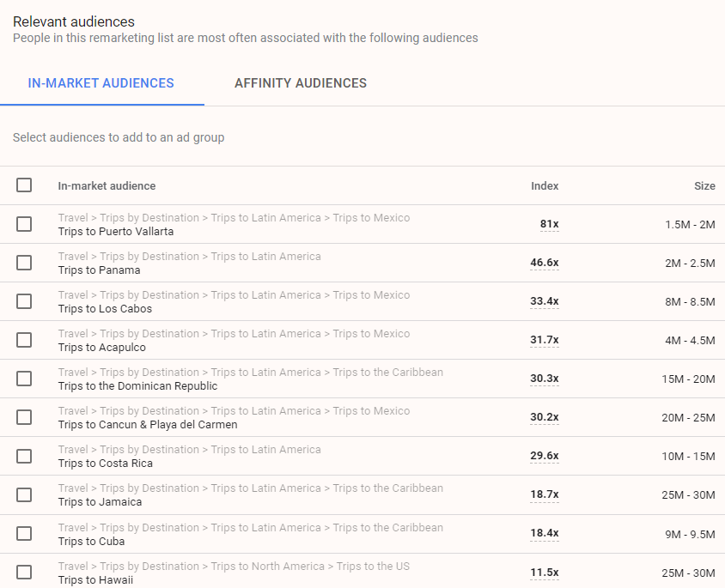Click the 18.7x index for Jamaica
This screenshot has width=725, height=588.
coord(545,494)
